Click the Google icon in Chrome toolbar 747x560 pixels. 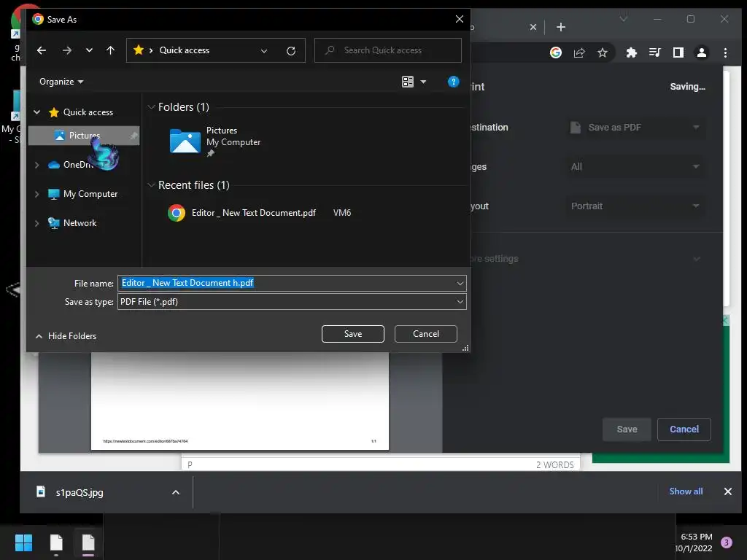click(x=555, y=52)
